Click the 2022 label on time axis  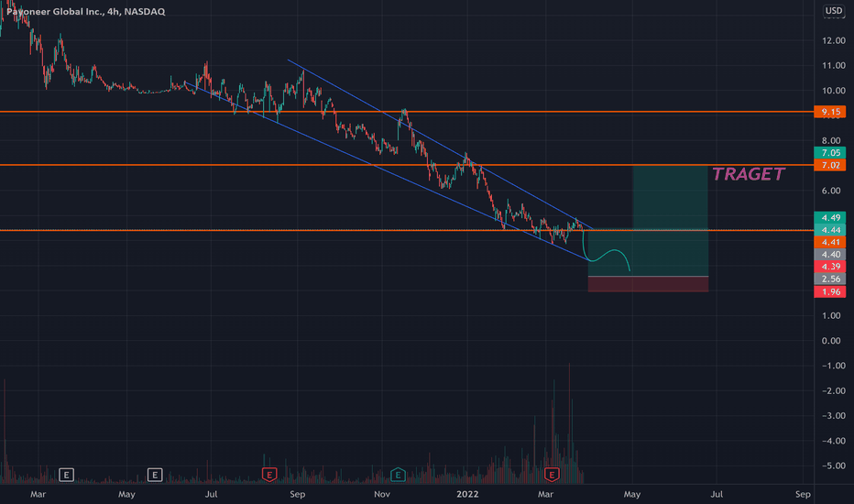pyautogui.click(x=467, y=494)
